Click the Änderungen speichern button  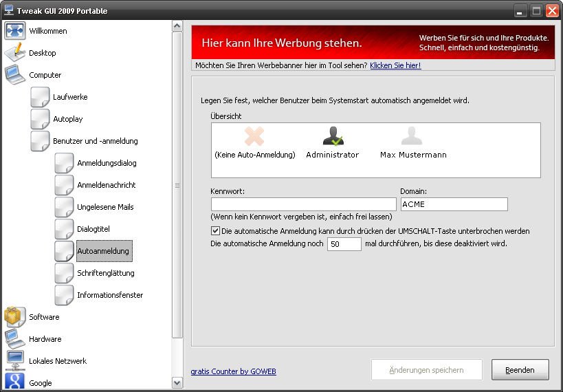point(427,370)
